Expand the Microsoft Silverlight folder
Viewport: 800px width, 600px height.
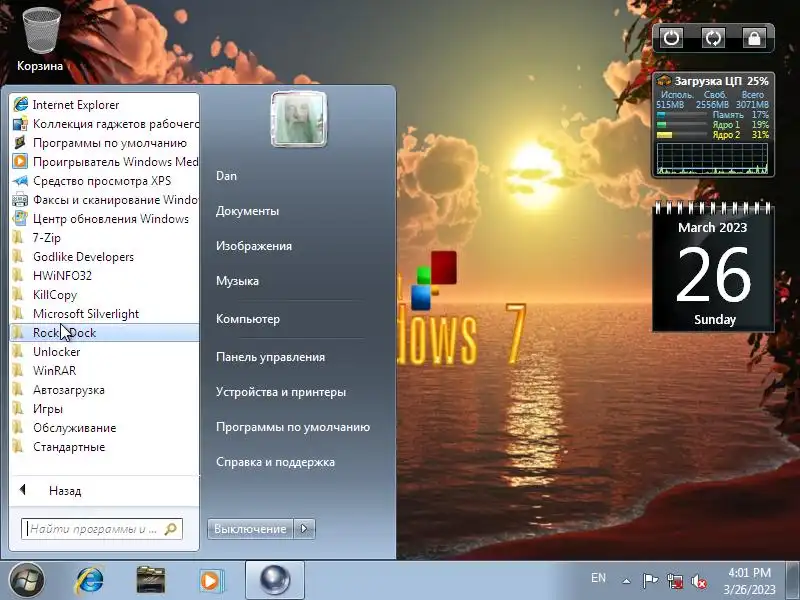pos(104,314)
